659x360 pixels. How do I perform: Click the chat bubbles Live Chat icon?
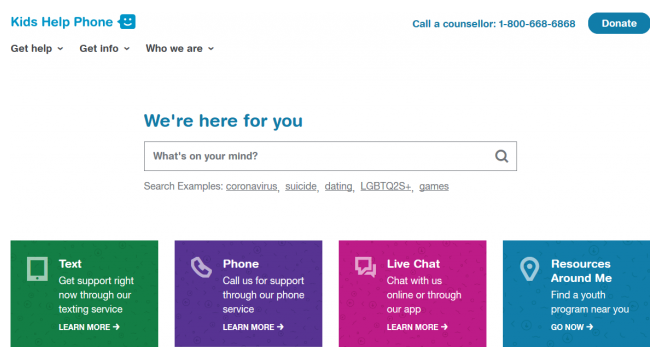365,267
